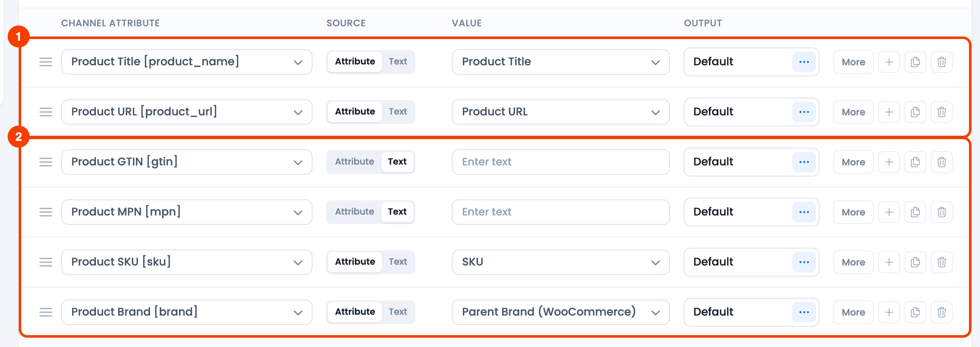The image size is (980, 347).
Task: Delete the Product SKU row
Action: coord(941,262)
